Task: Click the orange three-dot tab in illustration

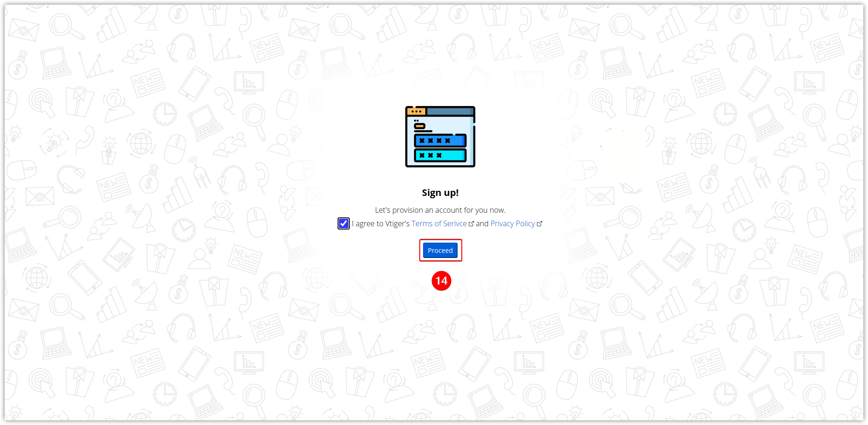Action: [416, 111]
